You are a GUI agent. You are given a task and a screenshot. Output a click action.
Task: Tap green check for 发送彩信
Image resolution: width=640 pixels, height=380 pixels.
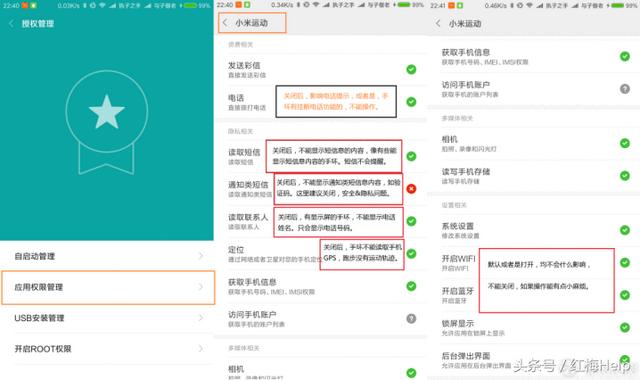coord(411,69)
